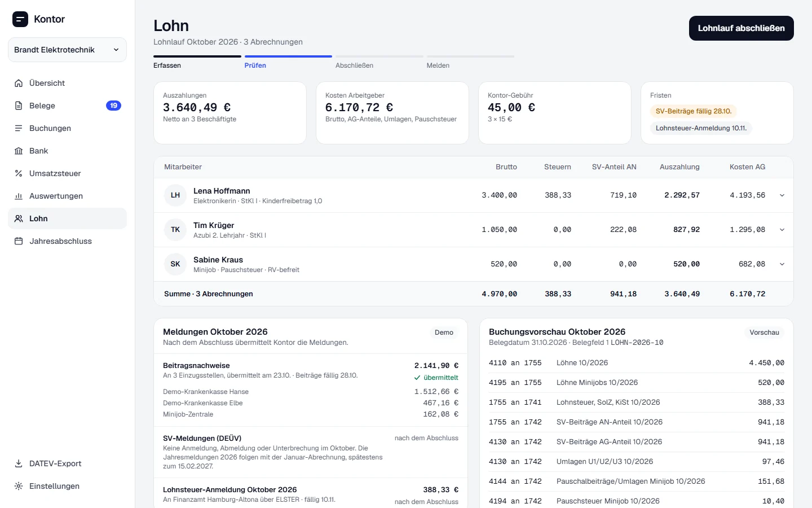Click the 19 badge next to Belege
The height and width of the screenshot is (508, 812).
point(113,106)
